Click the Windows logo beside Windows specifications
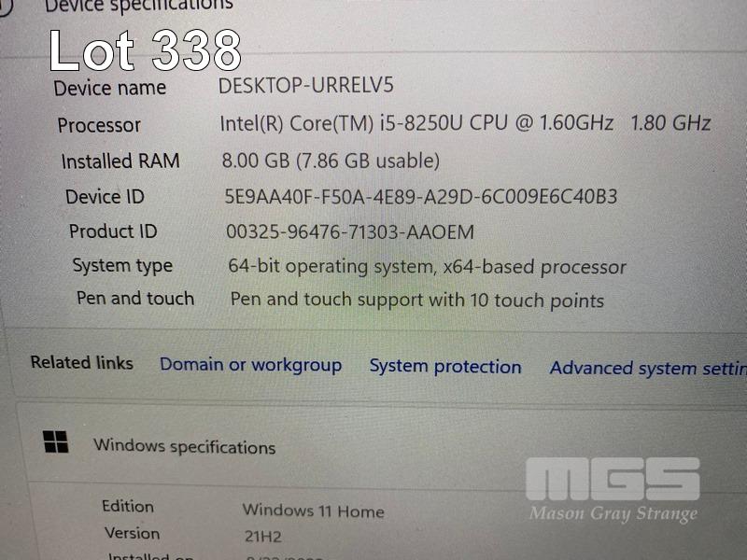Image resolution: width=747 pixels, height=560 pixels. 56,441
